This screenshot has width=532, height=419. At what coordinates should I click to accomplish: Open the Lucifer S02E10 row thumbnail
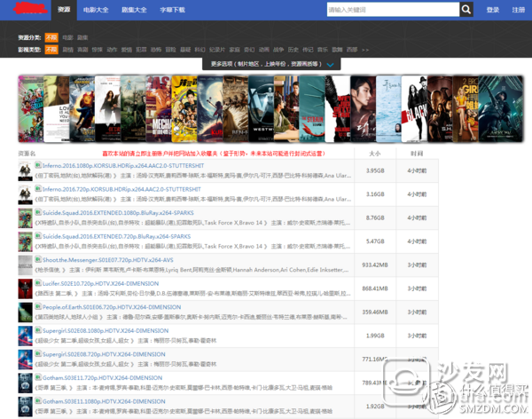(x=25, y=289)
